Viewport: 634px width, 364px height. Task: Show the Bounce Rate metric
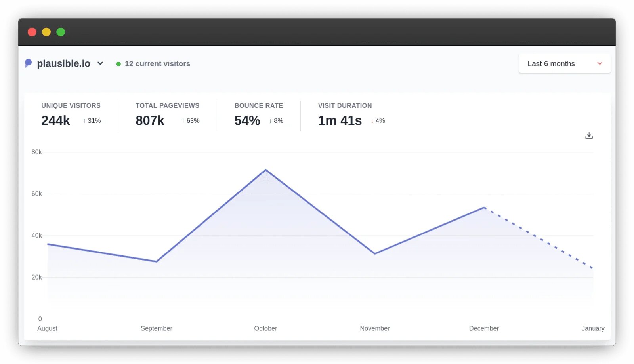(258, 115)
